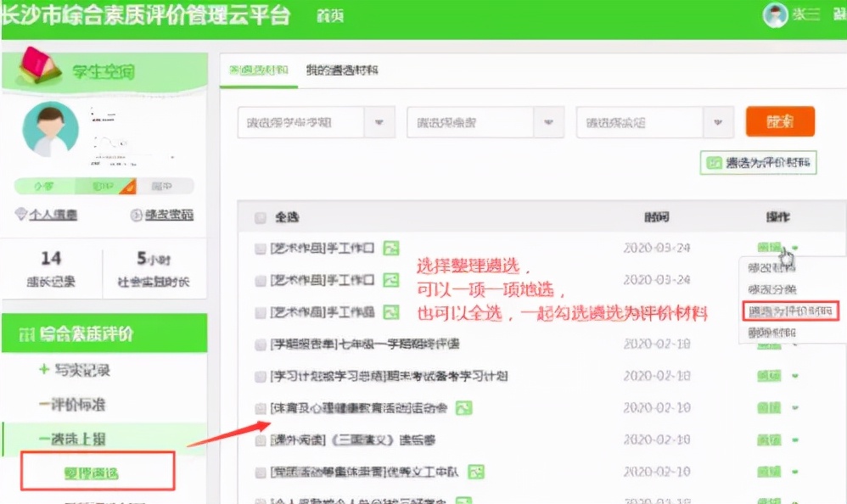The image size is (847, 504).
Task: Click the orange search button
Action: (x=779, y=120)
